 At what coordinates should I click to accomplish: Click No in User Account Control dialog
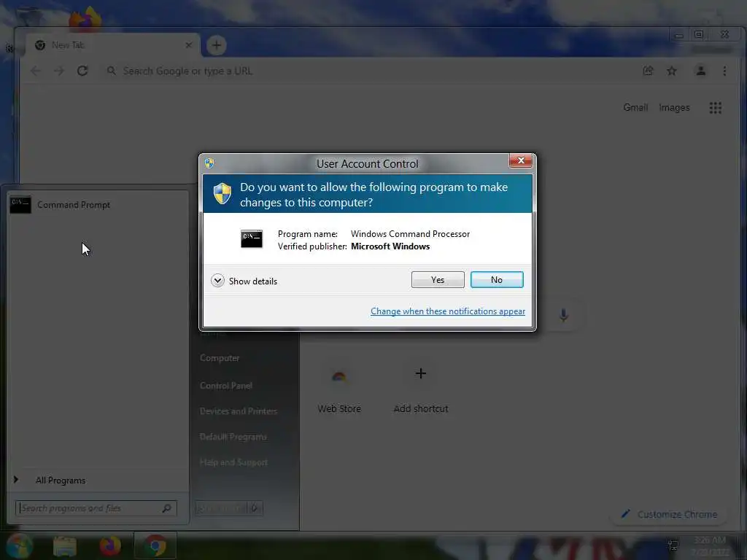[x=496, y=280]
